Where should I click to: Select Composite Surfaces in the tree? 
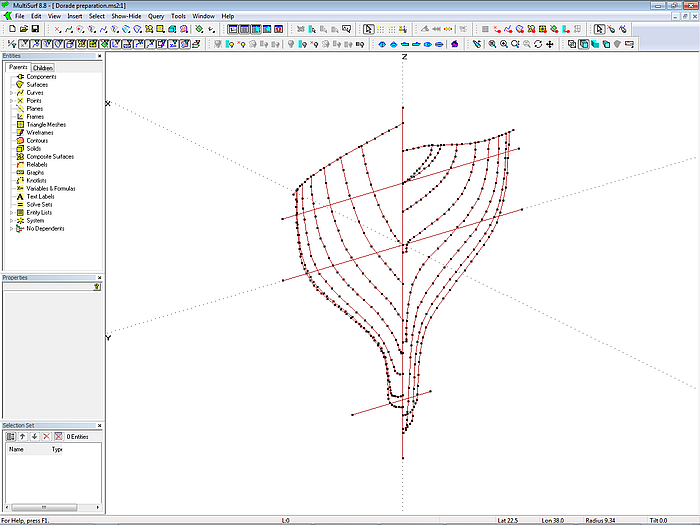pyautogui.click(x=49, y=157)
